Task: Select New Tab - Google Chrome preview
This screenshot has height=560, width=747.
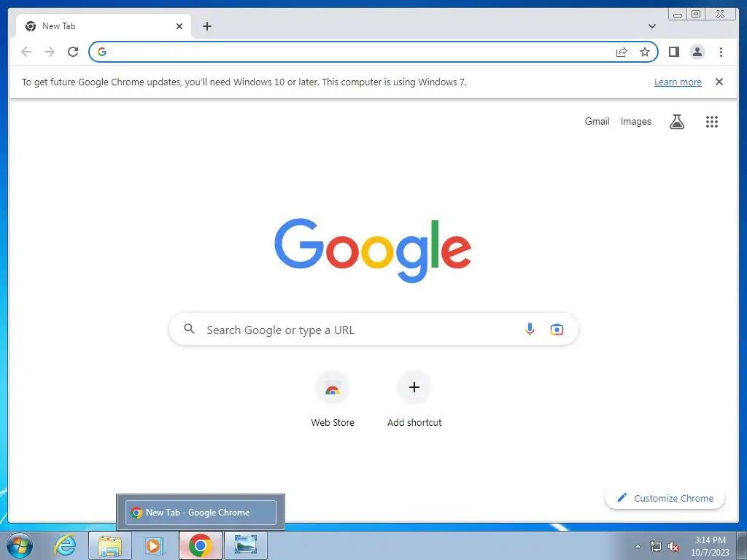Action: point(201,513)
